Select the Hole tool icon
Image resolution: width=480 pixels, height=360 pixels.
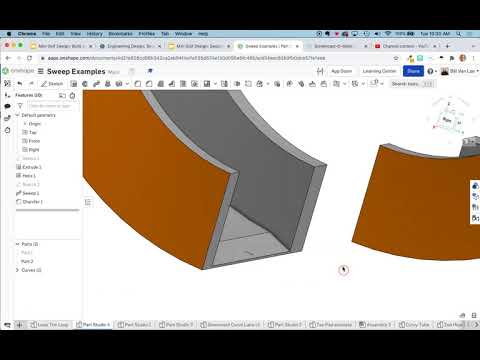coord(195,84)
